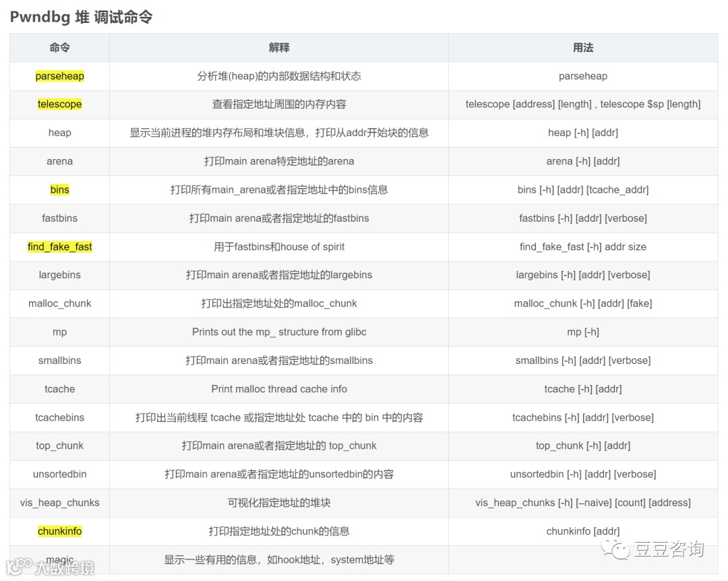Screen dimensions: 728x581
Task: Click the 'parseheap' usage cell in 用法 column
Action: tap(582, 76)
